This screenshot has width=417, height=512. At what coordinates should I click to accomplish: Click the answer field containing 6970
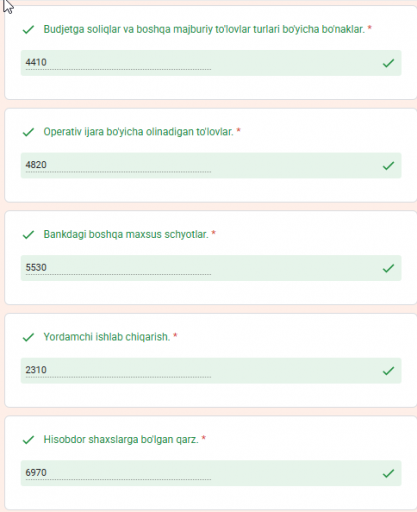click(x=211, y=473)
